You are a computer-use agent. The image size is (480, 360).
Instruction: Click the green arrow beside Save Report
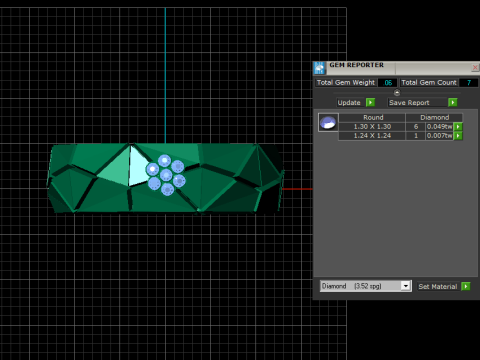pyautogui.click(x=453, y=102)
